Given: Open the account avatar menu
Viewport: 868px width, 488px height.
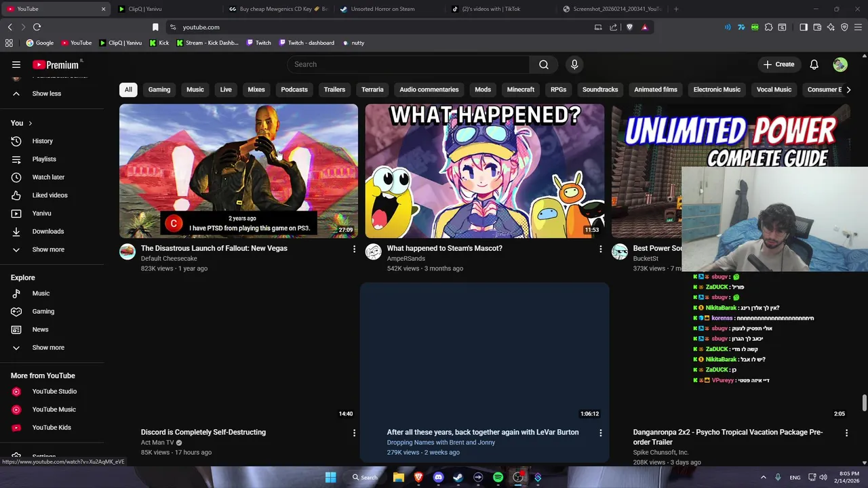Looking at the screenshot, I should [840, 64].
